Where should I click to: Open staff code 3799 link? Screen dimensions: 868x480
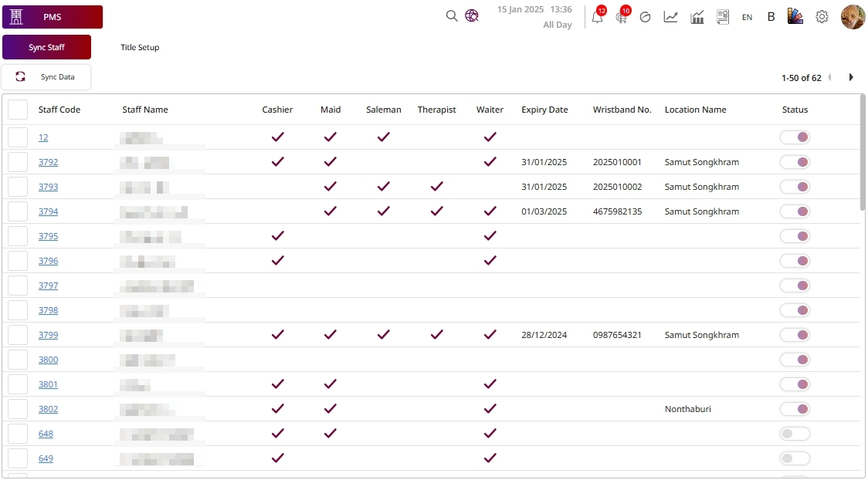click(x=48, y=335)
